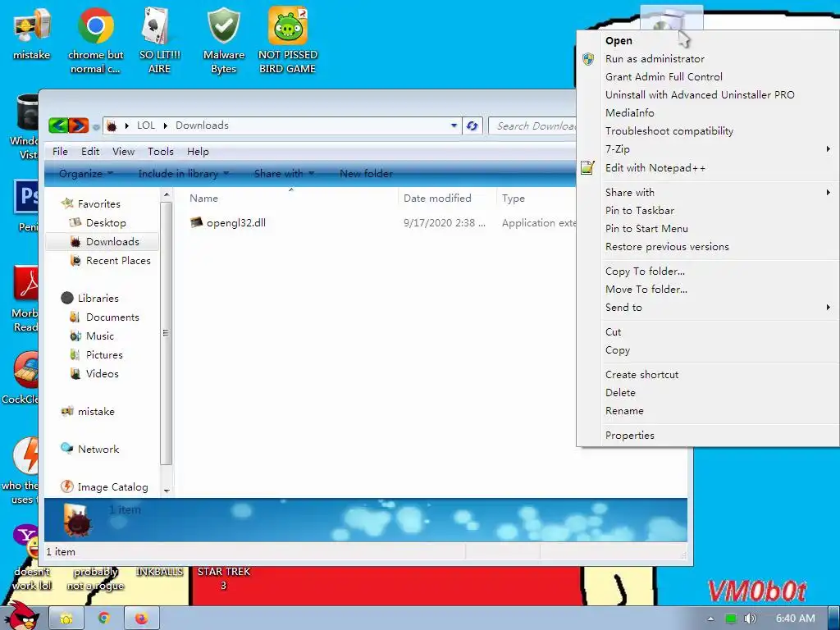Select Uninstall with Advanced Uninstaller PRO

pyautogui.click(x=708, y=95)
